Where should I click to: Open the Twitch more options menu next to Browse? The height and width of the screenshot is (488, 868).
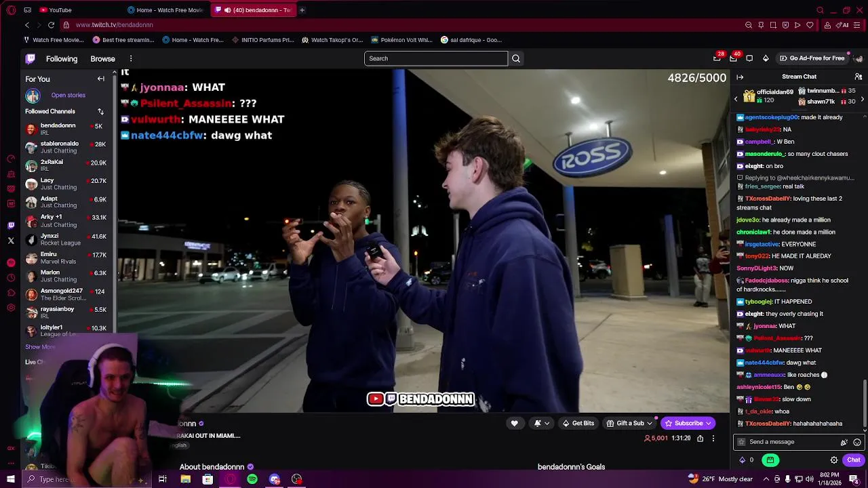tap(131, 58)
